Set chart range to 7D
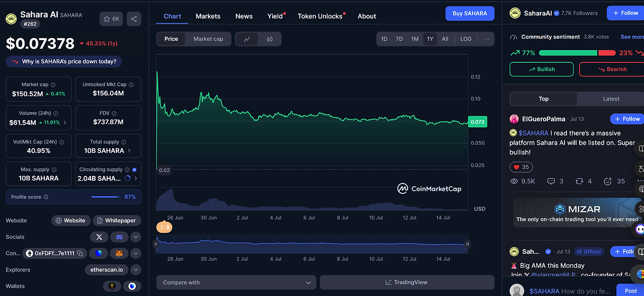The width and height of the screenshot is (644, 296). click(399, 39)
